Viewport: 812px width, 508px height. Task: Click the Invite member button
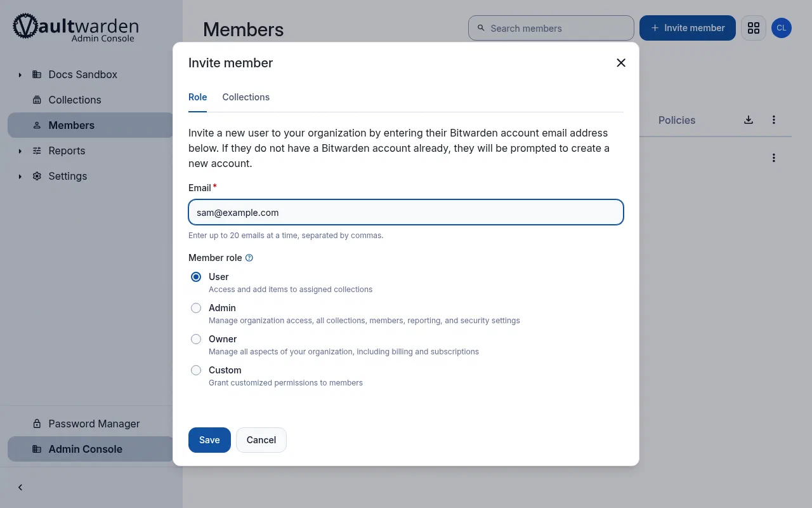(x=688, y=28)
